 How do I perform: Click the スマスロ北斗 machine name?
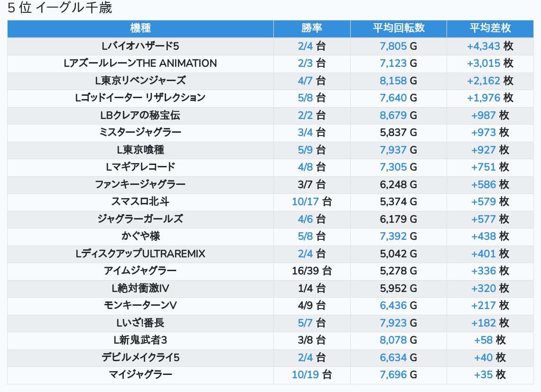pos(140,201)
